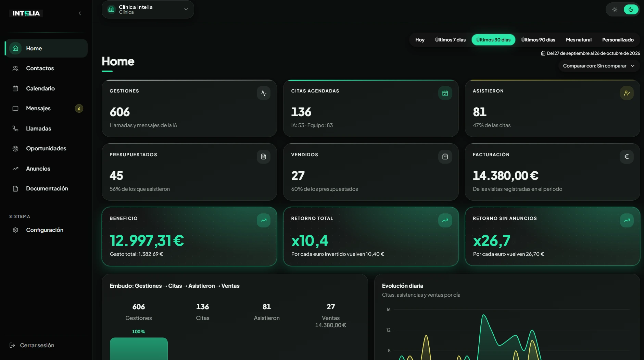Click the INTELIA logo

26,13
